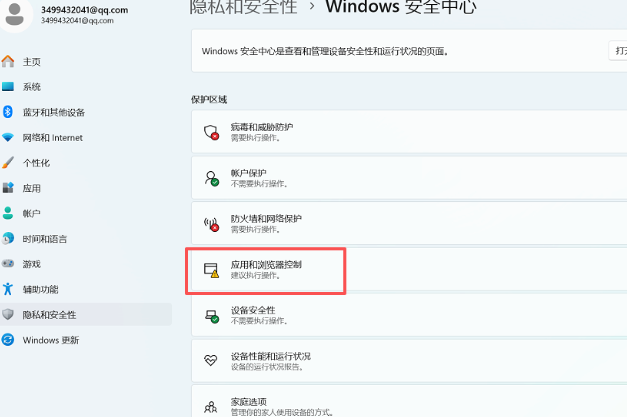Open 应用 (Apps) settings page
This screenshot has width=627, height=417.
point(32,188)
